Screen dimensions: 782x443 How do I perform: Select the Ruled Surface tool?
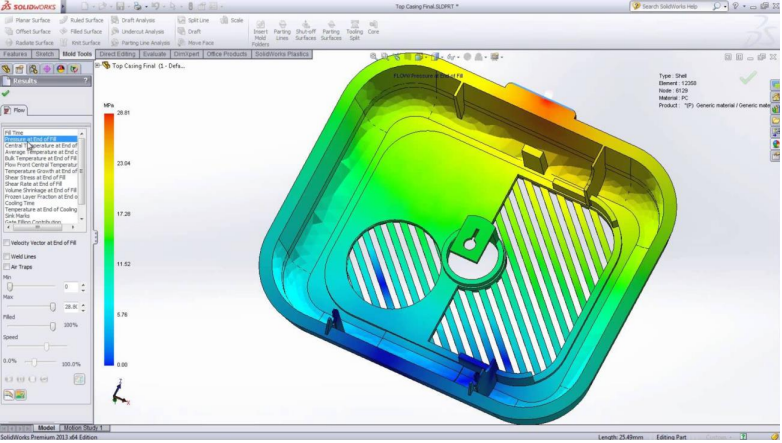[x=81, y=20]
